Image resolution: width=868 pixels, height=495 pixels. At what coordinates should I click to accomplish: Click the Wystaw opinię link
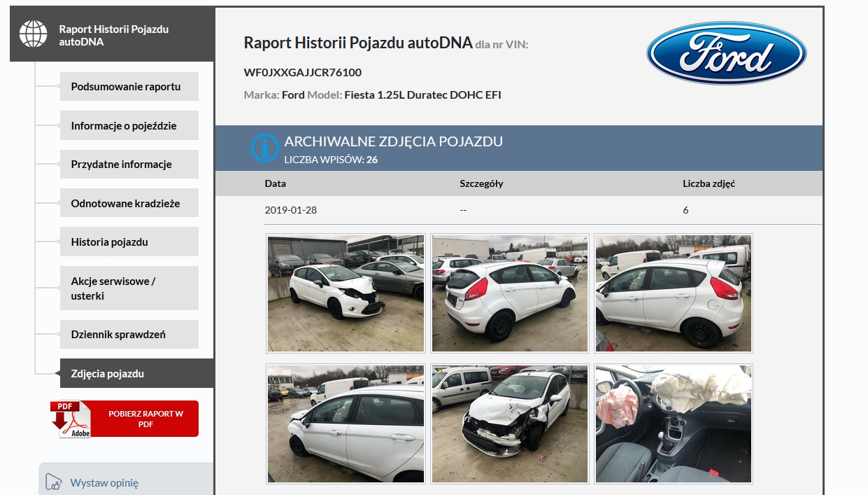coord(104,482)
